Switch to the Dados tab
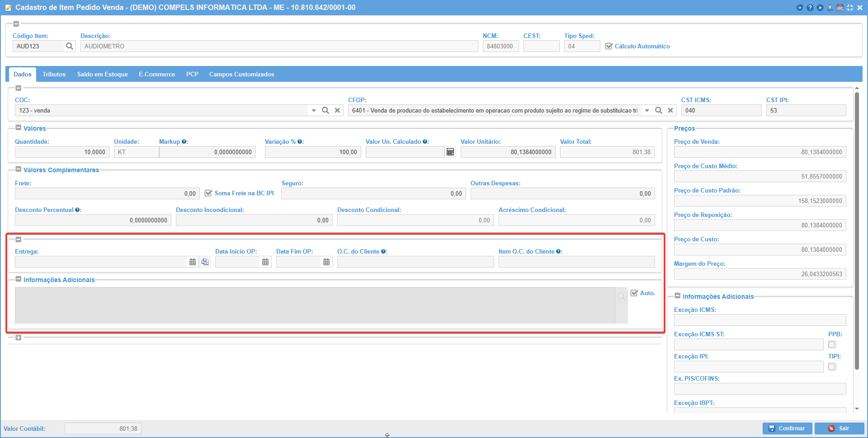 (23, 74)
